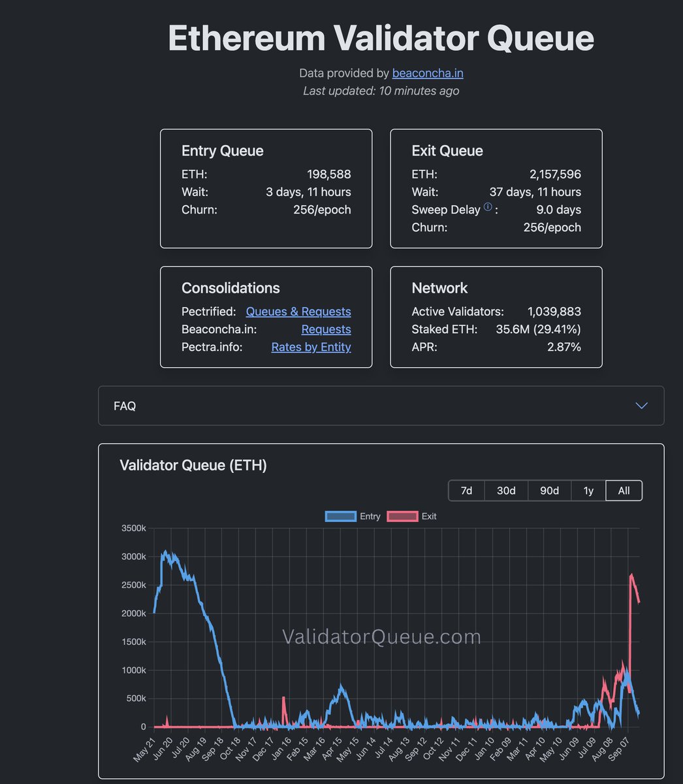This screenshot has width=683, height=784.
Task: Open the Pectra.info Rates by Entity link
Action: (x=311, y=347)
